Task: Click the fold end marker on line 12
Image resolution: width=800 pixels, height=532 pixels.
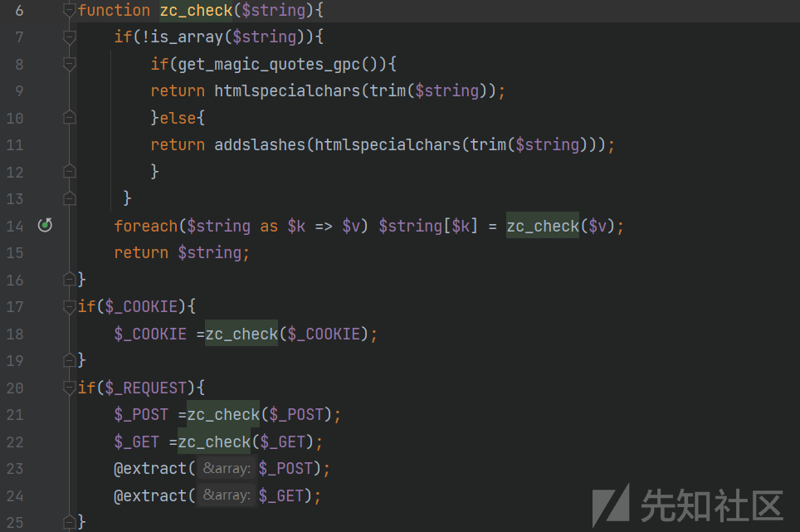Action: [70, 171]
